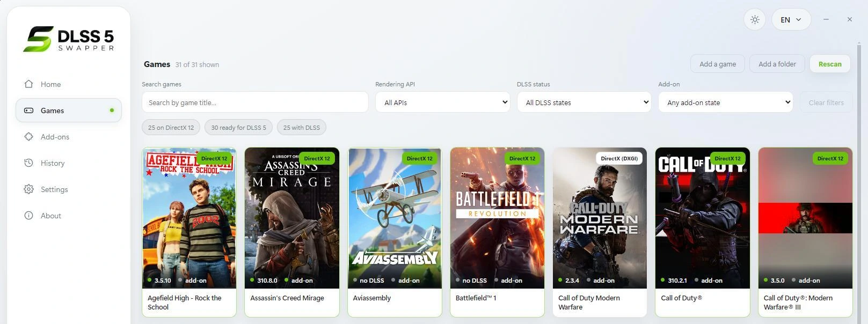Click the add-on label on Modern Warfare III card

click(x=809, y=281)
